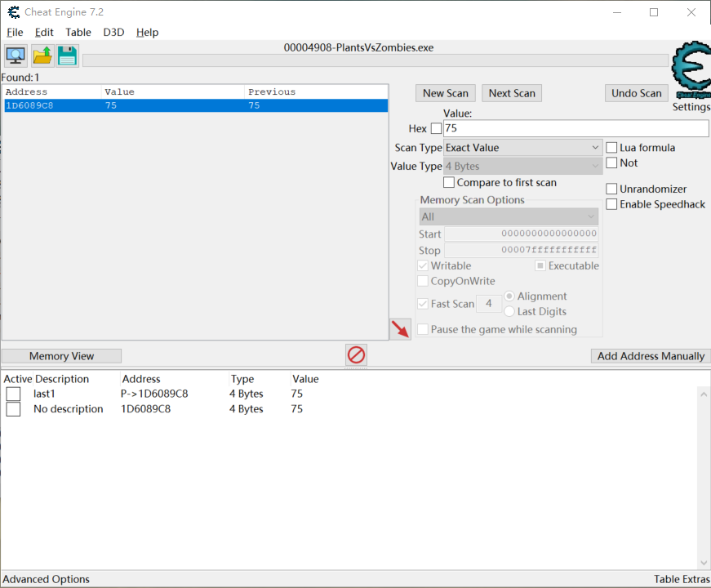Click the Fast Scan alignment value field
This screenshot has width=711, height=588.
point(488,304)
